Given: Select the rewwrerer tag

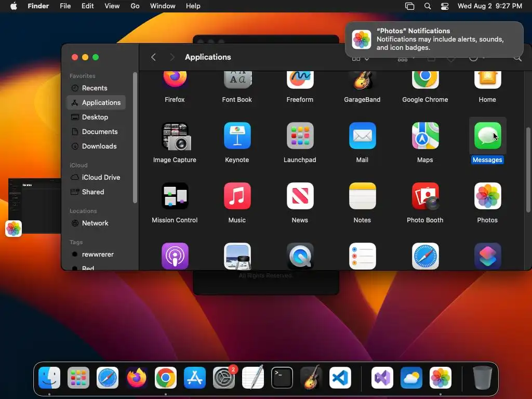Looking at the screenshot, I should pyautogui.click(x=96, y=255).
